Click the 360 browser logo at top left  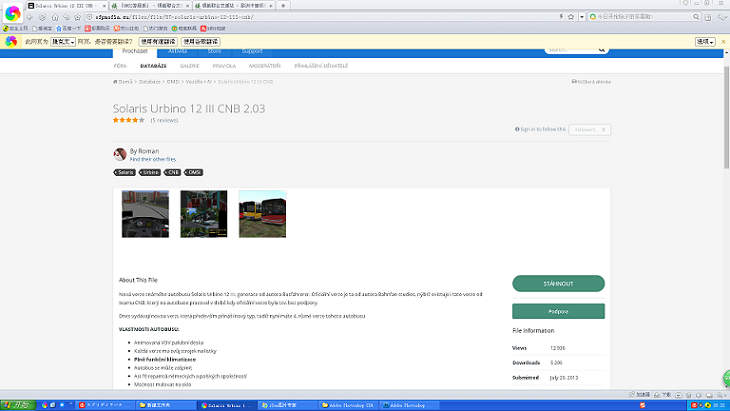[13, 13]
